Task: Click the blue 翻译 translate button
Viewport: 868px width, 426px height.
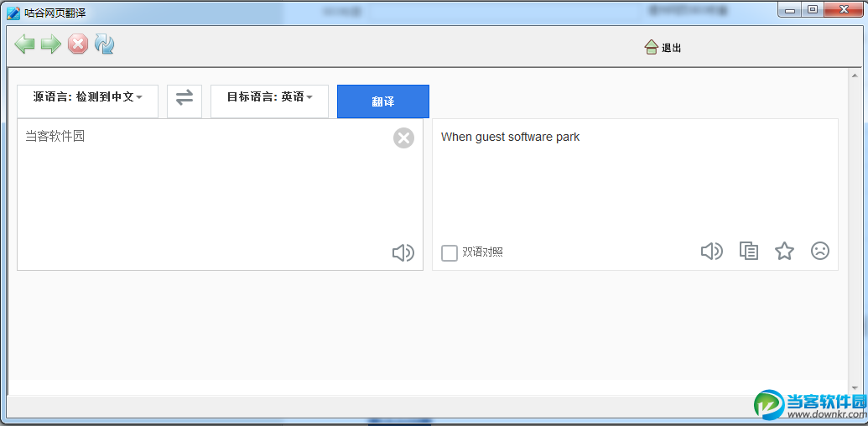Action: pos(383,101)
